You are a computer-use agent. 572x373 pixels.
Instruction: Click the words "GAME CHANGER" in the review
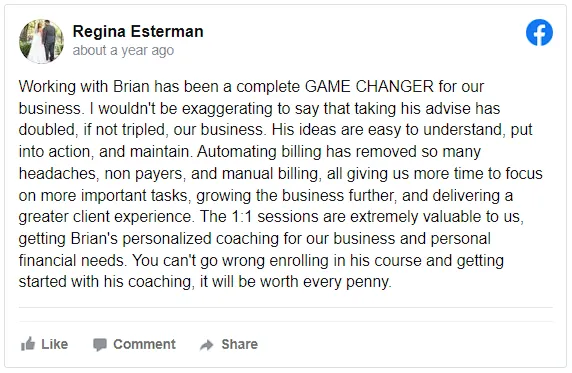(x=369, y=87)
